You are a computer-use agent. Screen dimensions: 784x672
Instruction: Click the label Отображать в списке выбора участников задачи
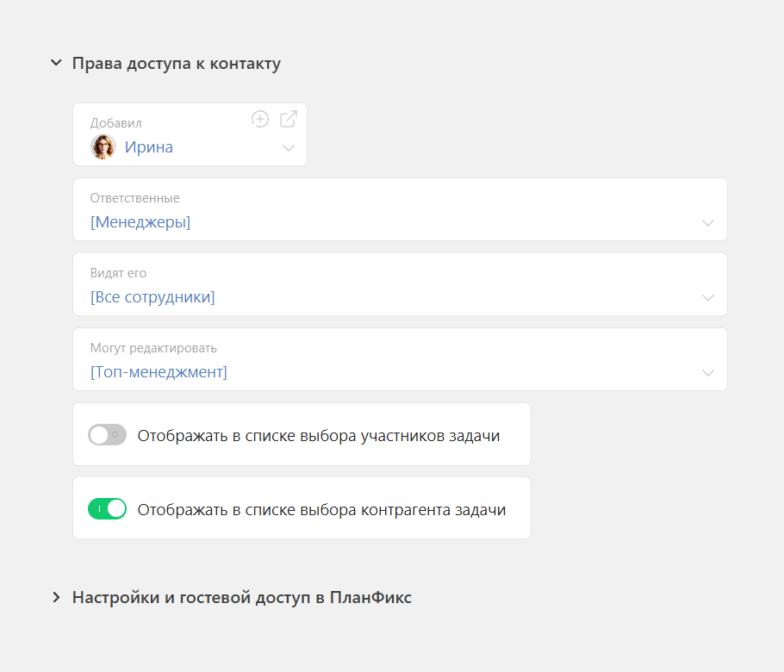(x=319, y=435)
